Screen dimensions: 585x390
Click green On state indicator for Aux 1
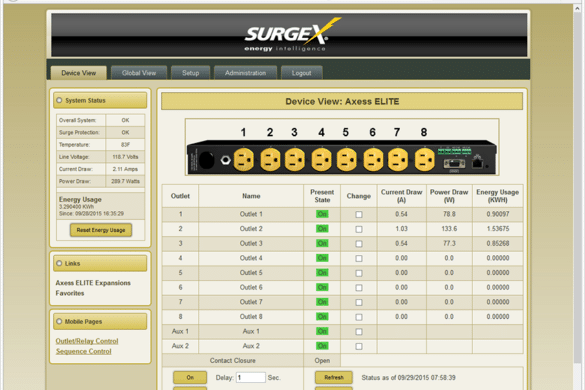322,331
